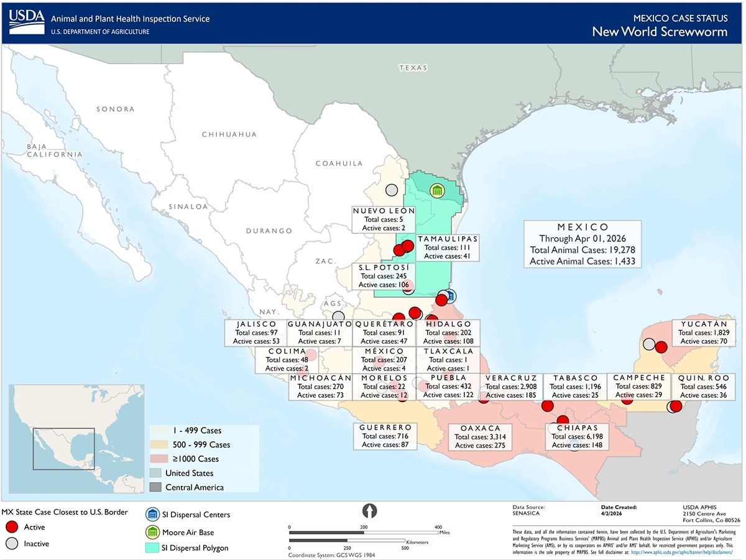Click the inactive case marker in Nuevo León
The width and height of the screenshot is (746, 560).
(x=392, y=190)
